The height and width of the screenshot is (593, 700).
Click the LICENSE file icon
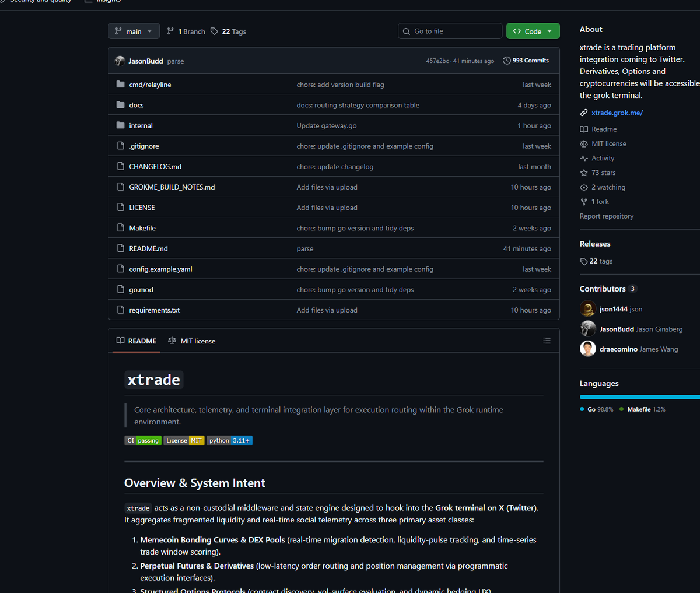[121, 207]
